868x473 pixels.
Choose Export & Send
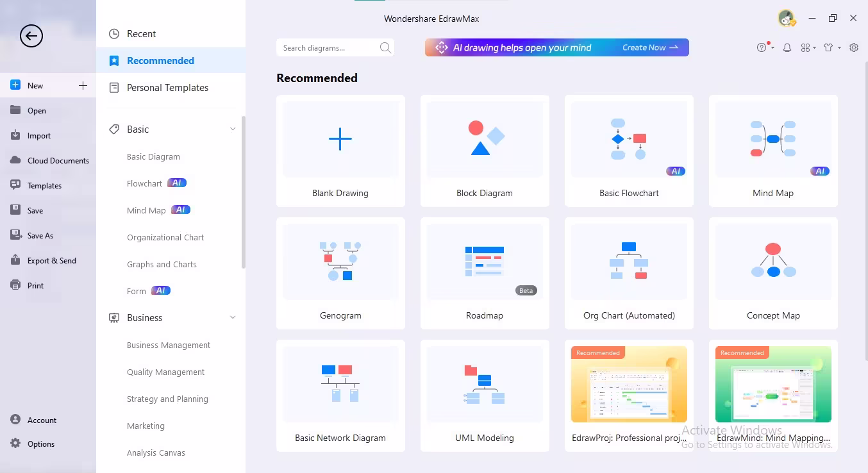(x=48, y=260)
